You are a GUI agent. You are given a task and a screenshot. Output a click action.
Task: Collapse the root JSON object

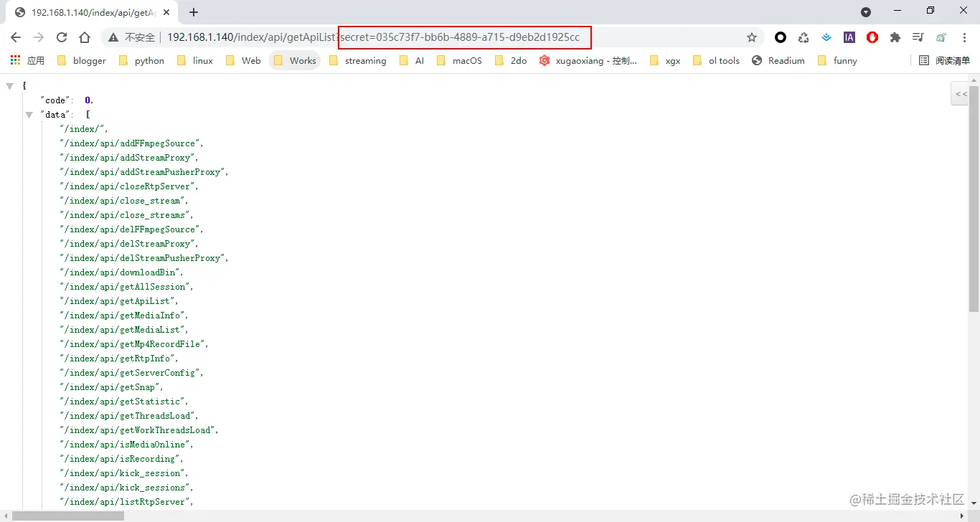pos(10,86)
